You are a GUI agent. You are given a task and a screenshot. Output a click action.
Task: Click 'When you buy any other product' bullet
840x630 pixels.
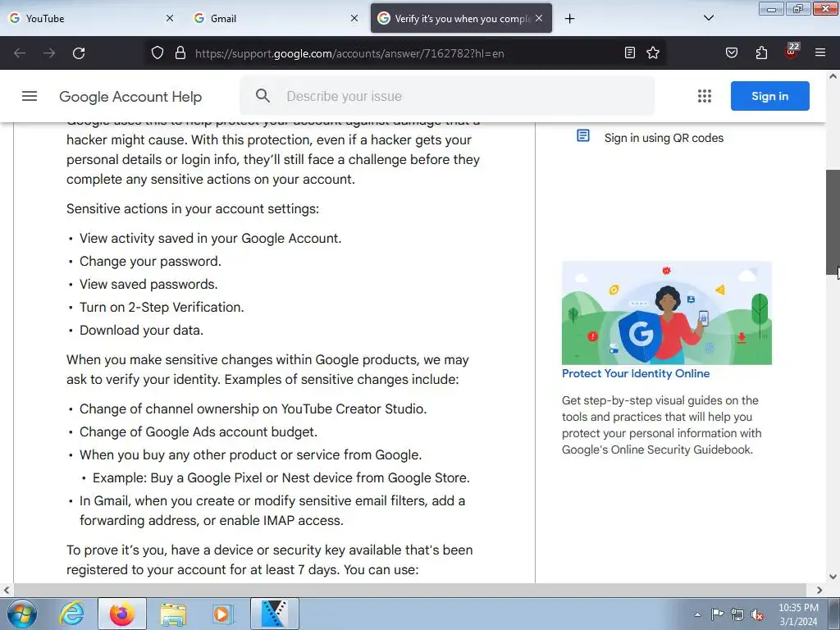[x=251, y=454]
